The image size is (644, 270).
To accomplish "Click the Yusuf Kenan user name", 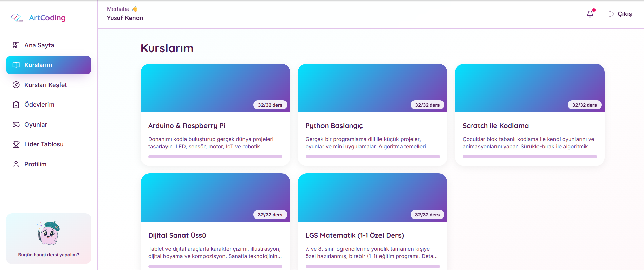I will click(125, 18).
